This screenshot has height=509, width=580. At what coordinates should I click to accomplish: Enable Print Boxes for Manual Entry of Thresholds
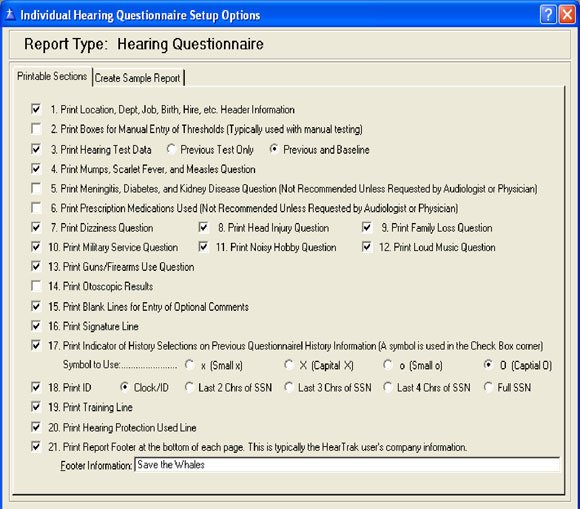(x=36, y=129)
